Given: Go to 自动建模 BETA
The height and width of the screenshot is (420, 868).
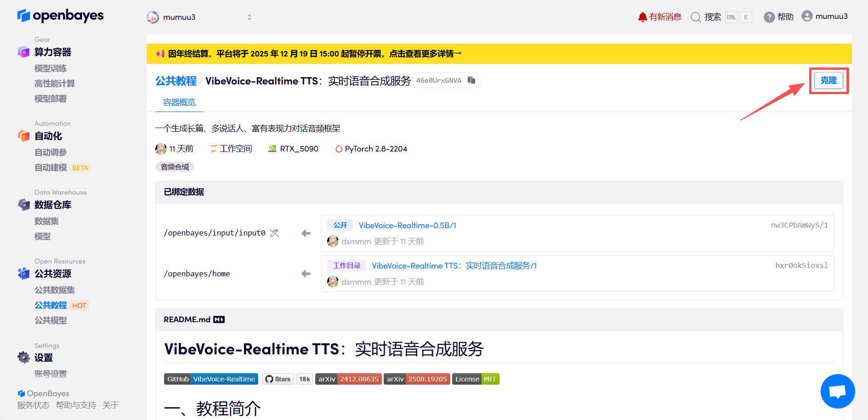Looking at the screenshot, I should (x=62, y=168).
